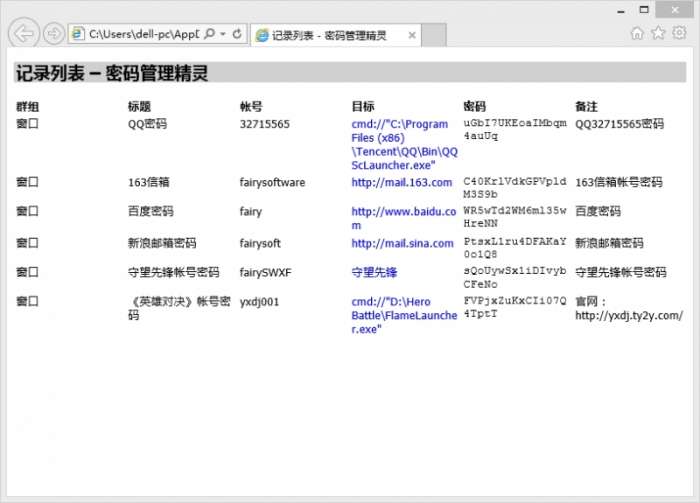The height and width of the screenshot is (503, 700).
Task: Click the page icon in address bar
Action: click(78, 34)
